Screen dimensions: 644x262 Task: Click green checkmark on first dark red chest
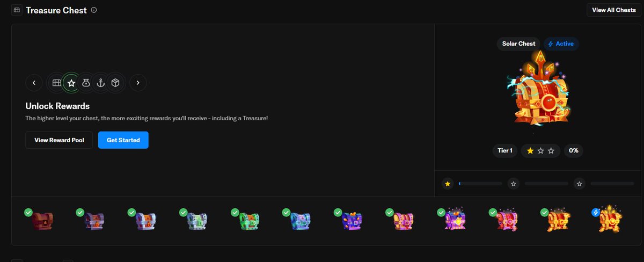point(28,213)
